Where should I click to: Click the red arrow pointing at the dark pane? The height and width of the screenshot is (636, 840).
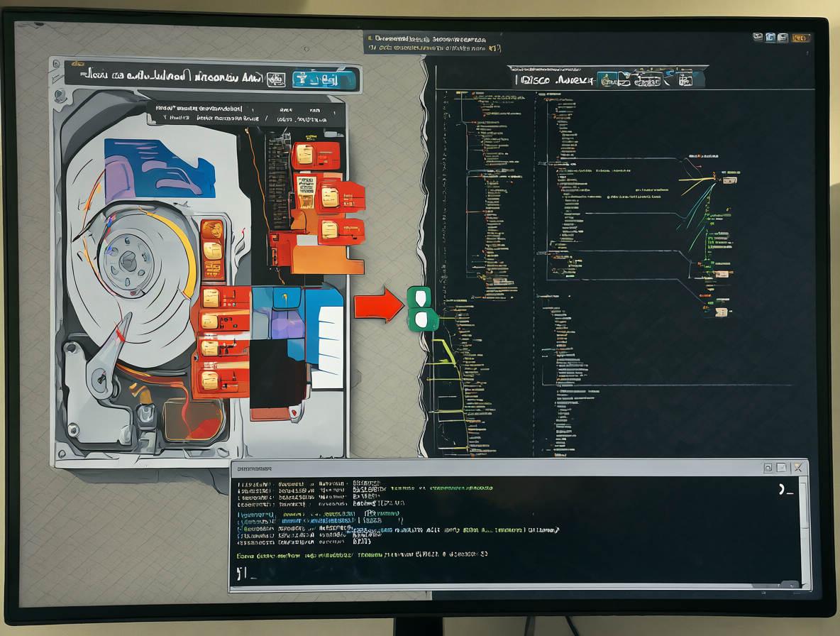point(378,305)
